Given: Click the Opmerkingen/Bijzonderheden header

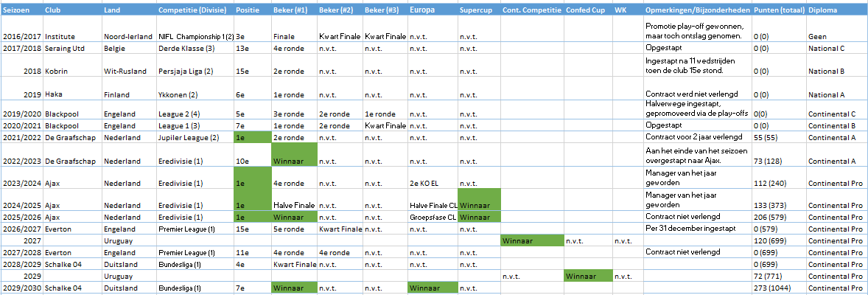Looking at the screenshot, I should click(698, 10).
